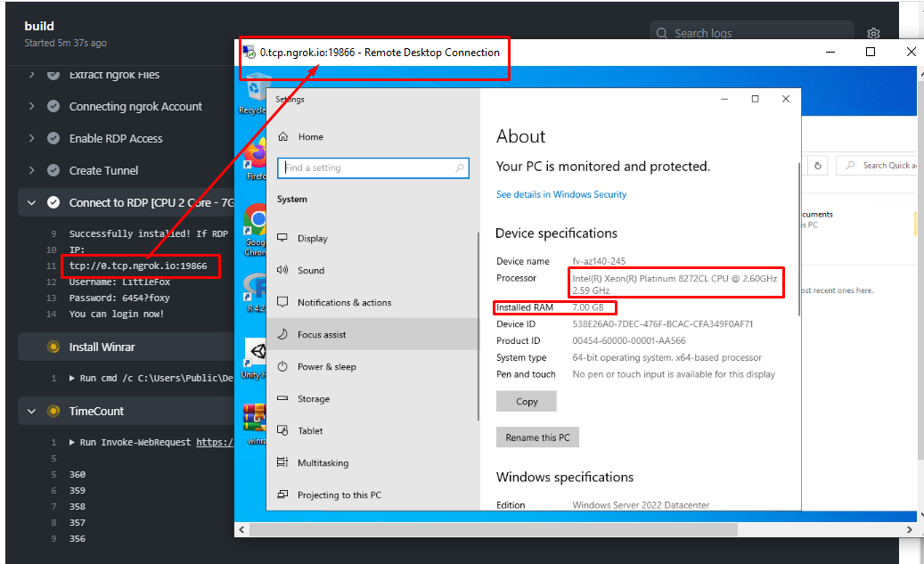Click the Multitasking icon in sidebar

coord(282,462)
